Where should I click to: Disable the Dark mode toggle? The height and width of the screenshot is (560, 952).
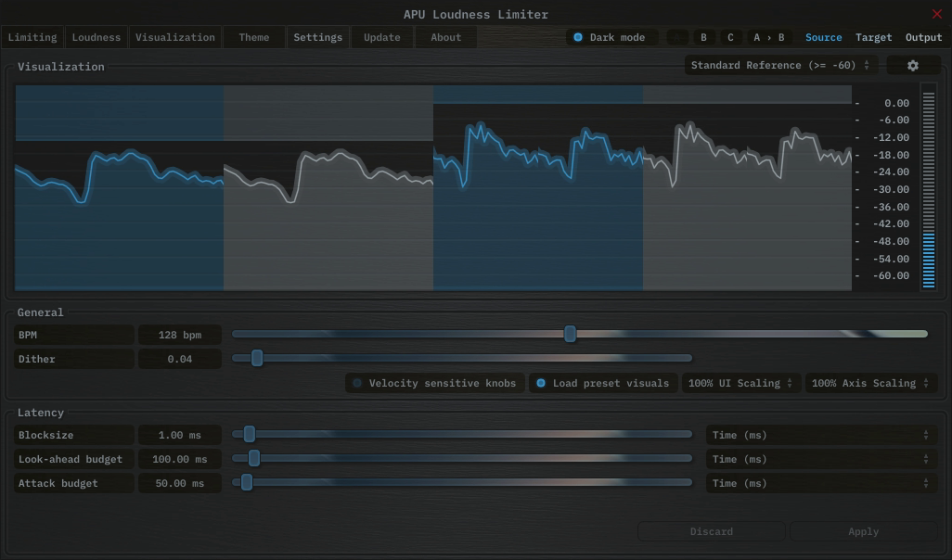pos(611,38)
